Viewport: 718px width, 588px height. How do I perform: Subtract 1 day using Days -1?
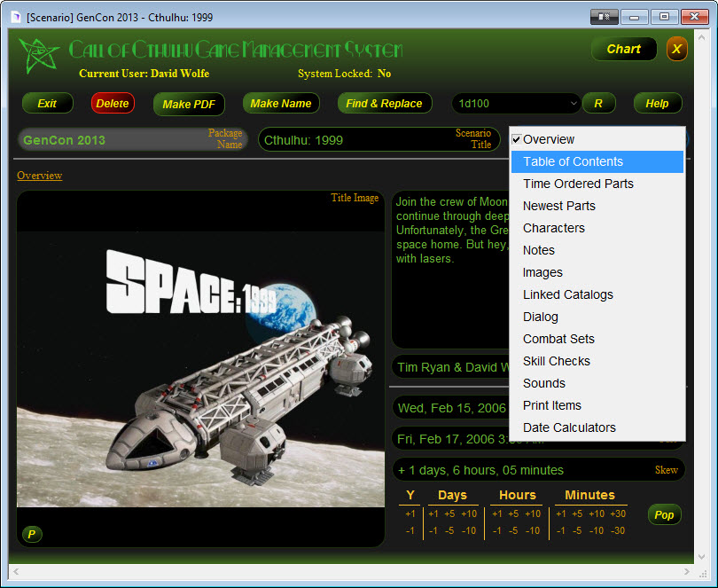[x=433, y=530]
